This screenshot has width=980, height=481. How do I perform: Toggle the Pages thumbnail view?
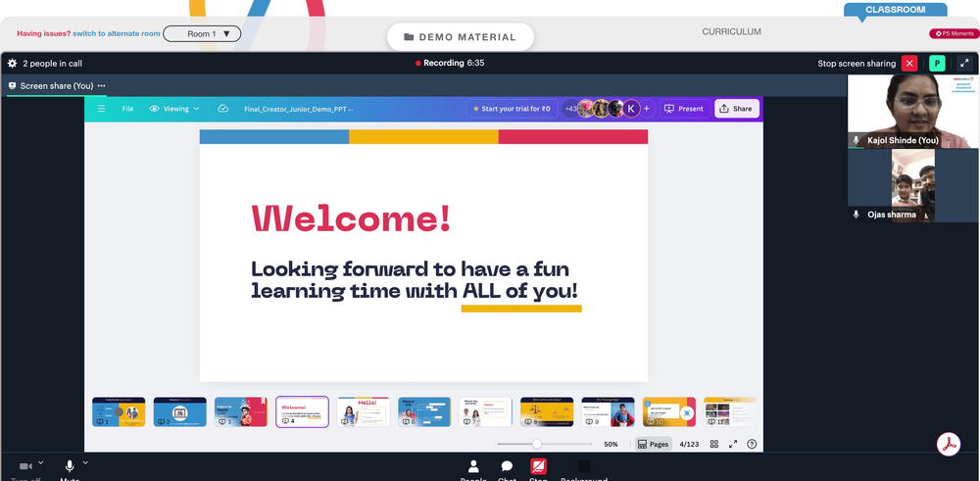tap(653, 444)
